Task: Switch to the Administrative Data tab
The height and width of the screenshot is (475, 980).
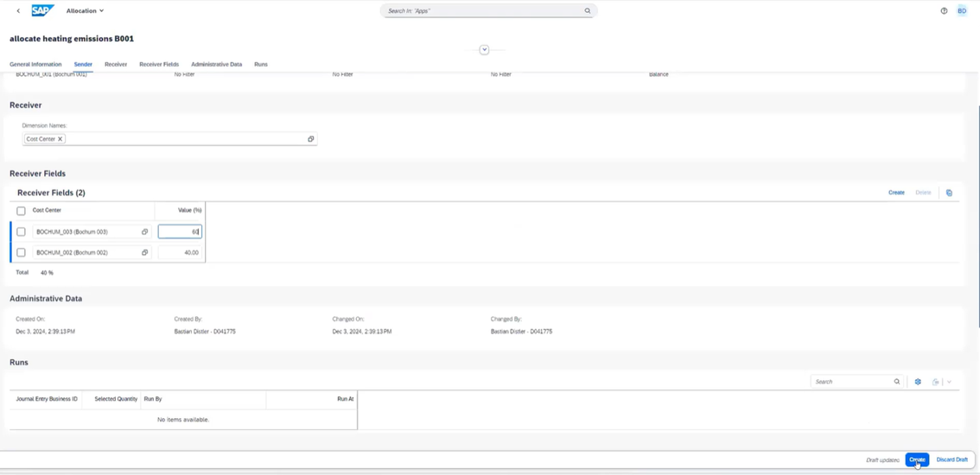Action: [x=216, y=65]
